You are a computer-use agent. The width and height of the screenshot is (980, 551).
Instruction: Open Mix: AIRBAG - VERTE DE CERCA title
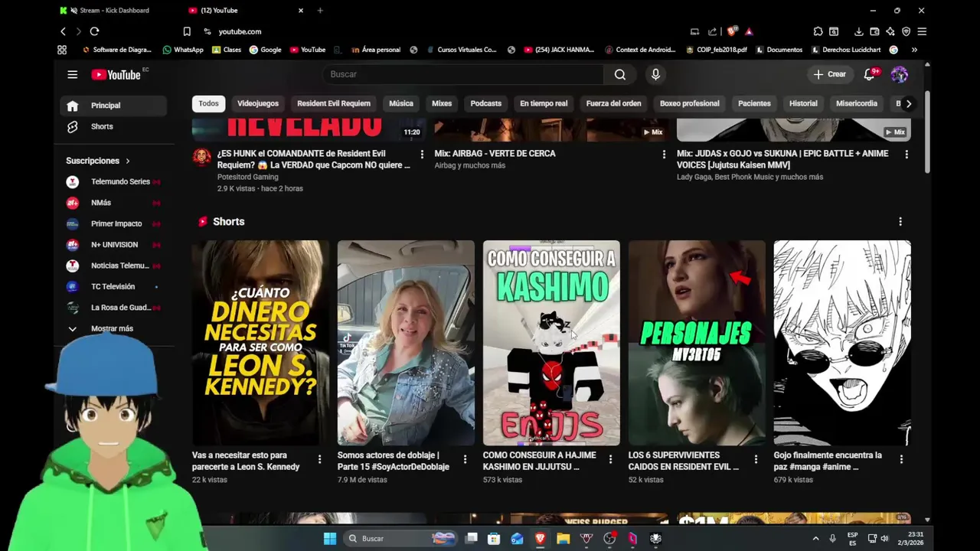495,153
